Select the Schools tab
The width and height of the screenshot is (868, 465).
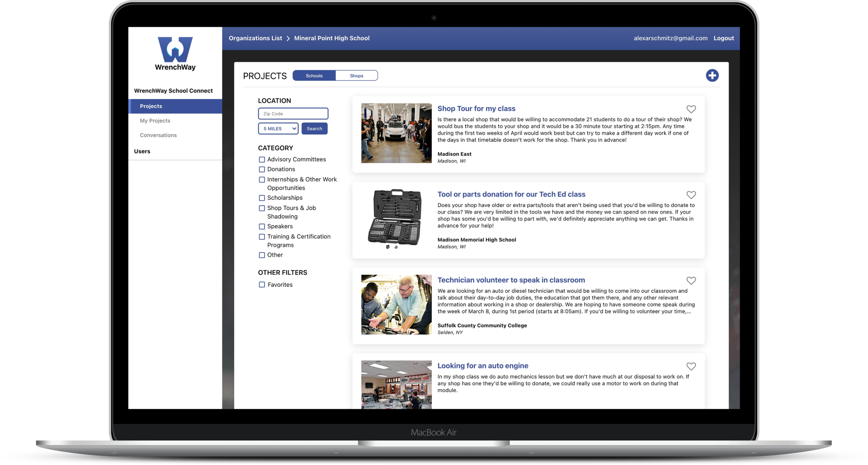point(314,75)
